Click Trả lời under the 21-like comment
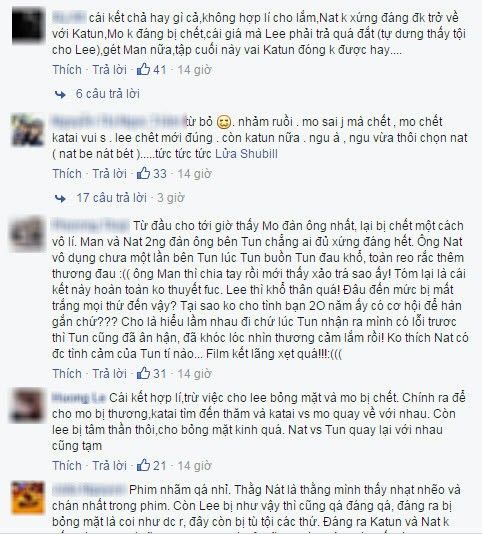The height and width of the screenshot is (534, 482). (x=109, y=465)
